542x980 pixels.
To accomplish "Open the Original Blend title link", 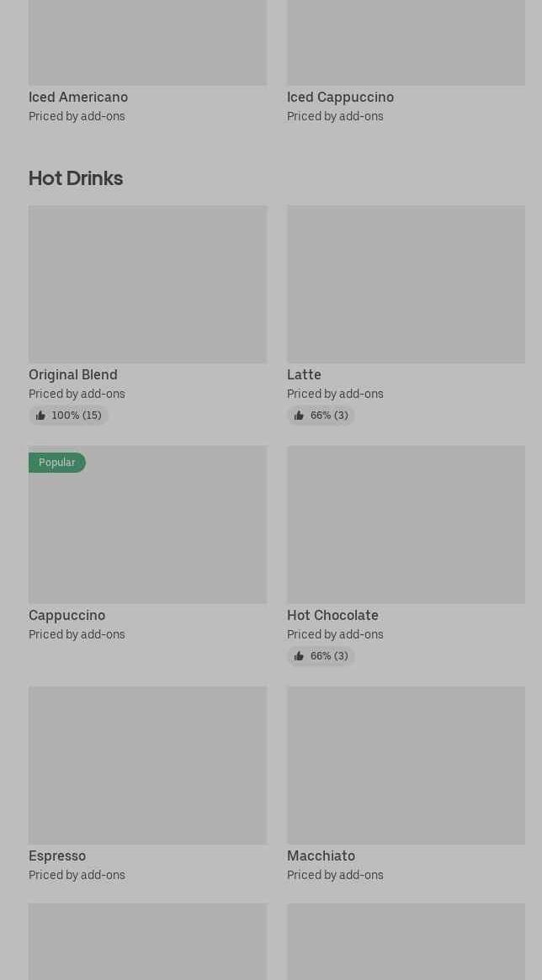I will 73,375.
